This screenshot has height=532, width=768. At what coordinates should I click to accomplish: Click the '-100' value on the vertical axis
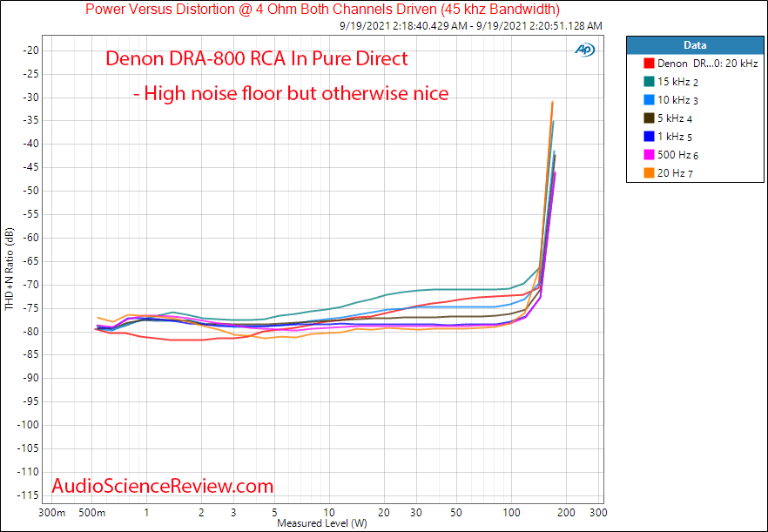click(29, 425)
